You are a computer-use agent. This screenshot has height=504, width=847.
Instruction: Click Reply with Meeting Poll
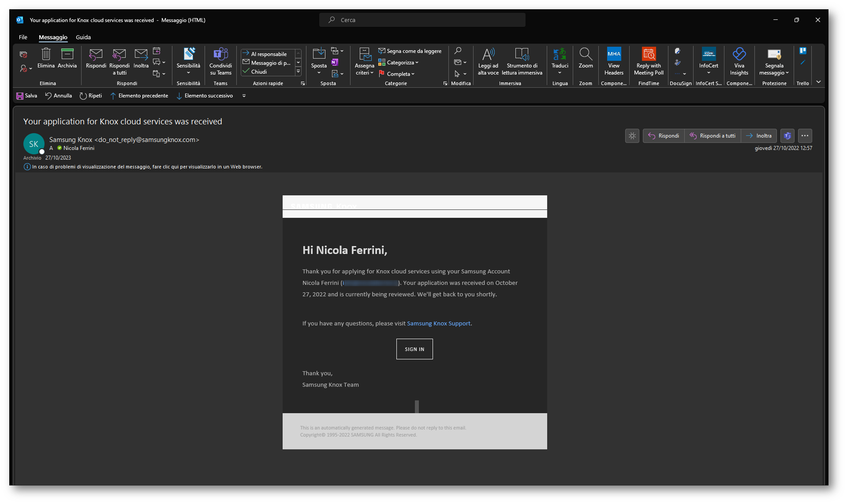[x=649, y=62]
